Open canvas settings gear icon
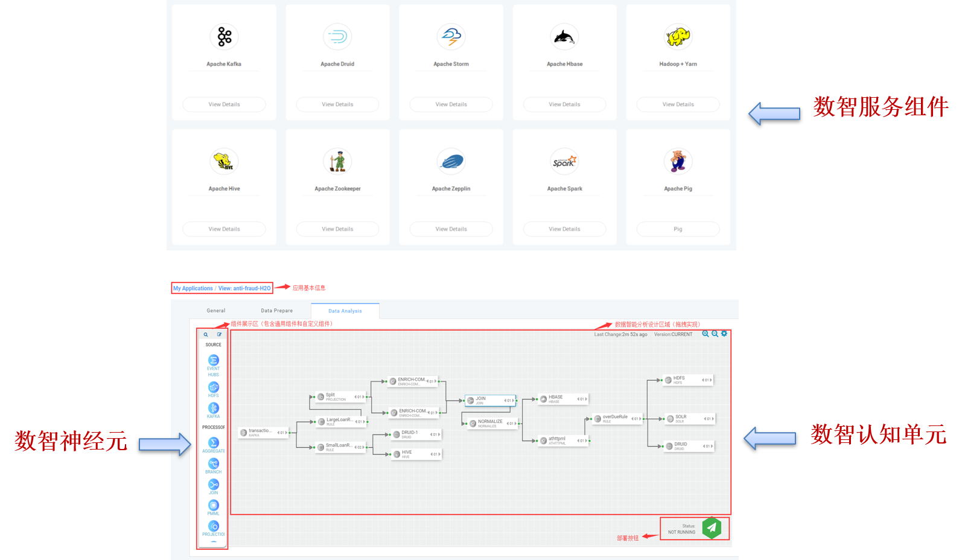The width and height of the screenshot is (965, 560). pos(724,334)
